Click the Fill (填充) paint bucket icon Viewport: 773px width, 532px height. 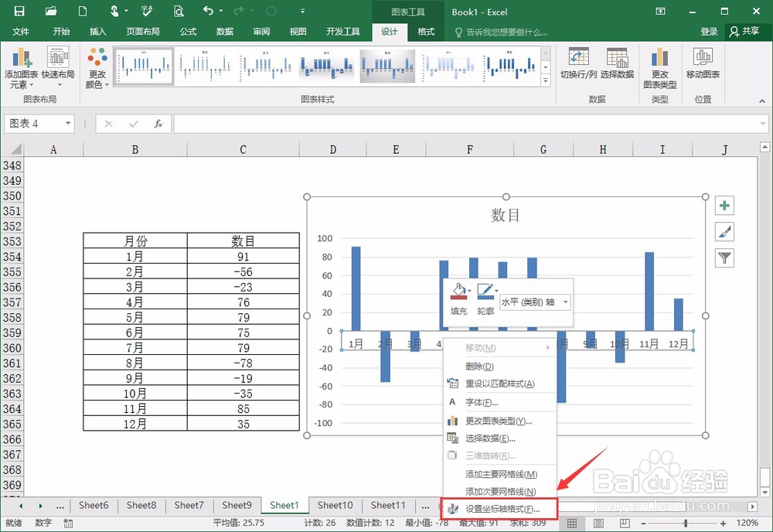tap(458, 292)
